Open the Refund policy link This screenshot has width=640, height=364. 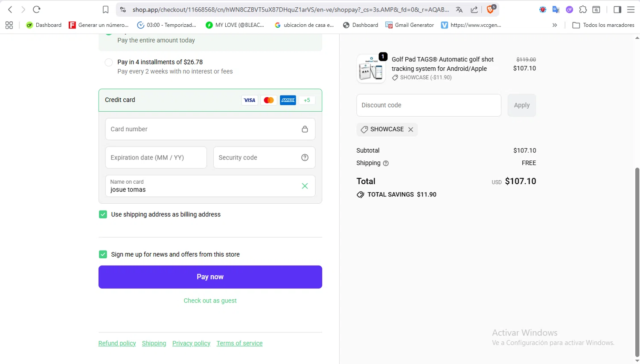pos(117,343)
